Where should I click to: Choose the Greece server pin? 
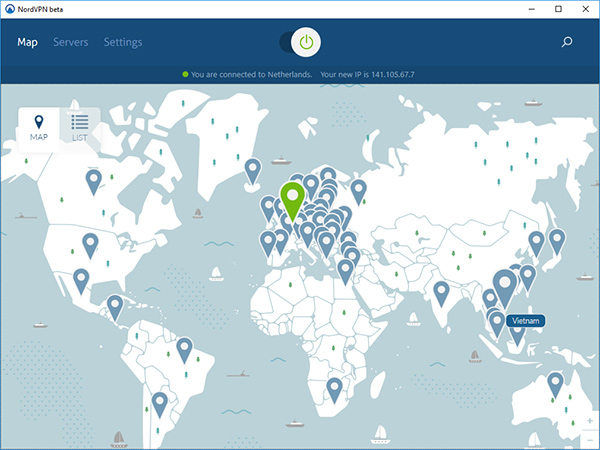tap(326, 245)
